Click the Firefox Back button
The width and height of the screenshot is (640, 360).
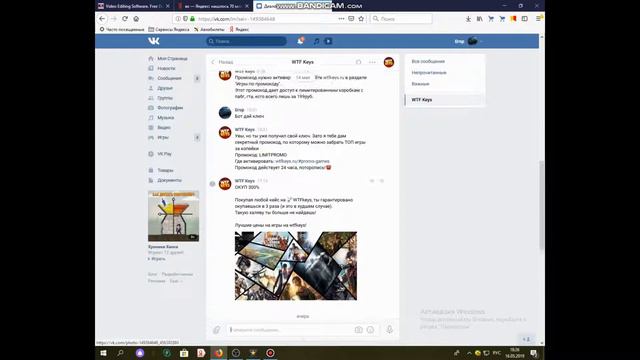pyautogui.click(x=102, y=19)
